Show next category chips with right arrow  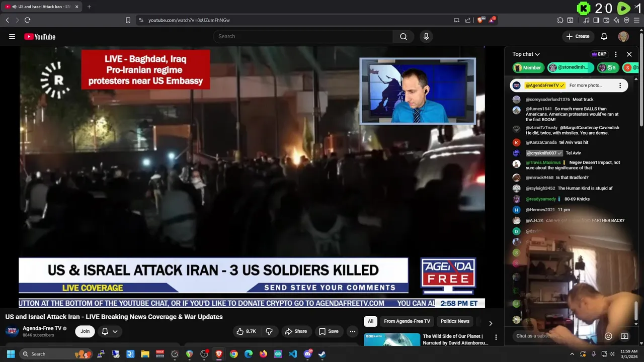pyautogui.click(x=491, y=323)
